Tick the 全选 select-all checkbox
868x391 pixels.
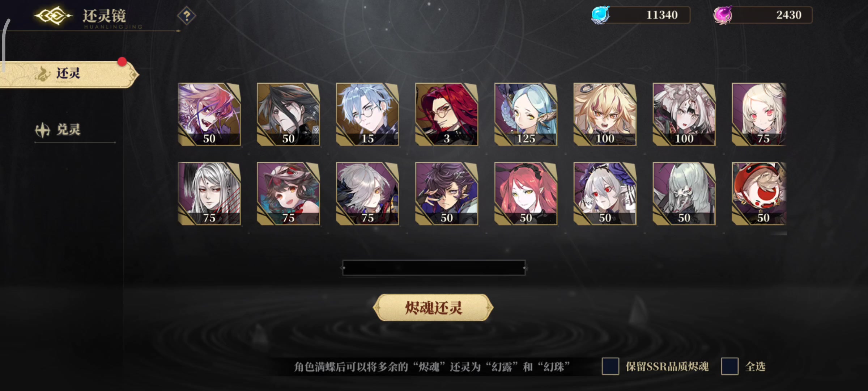pos(730,366)
